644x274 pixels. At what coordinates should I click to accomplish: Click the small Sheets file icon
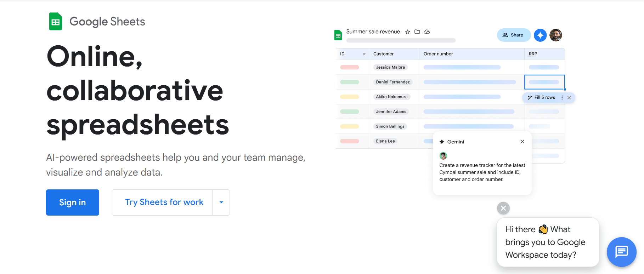[338, 35]
